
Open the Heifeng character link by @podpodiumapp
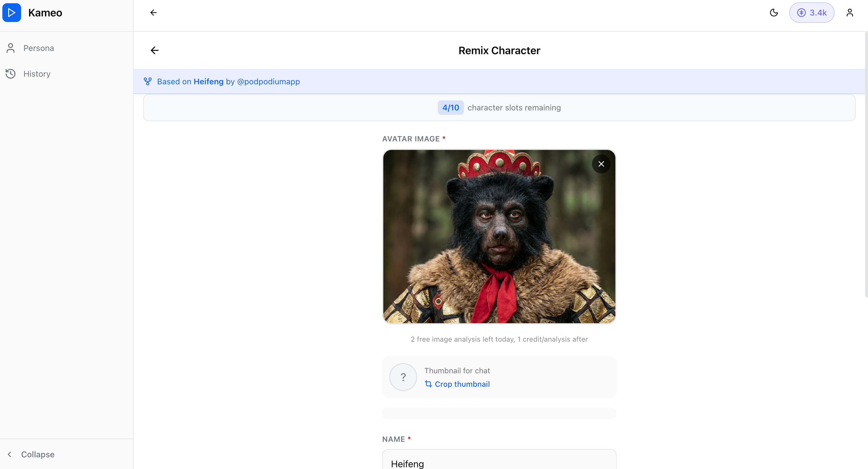coord(208,81)
